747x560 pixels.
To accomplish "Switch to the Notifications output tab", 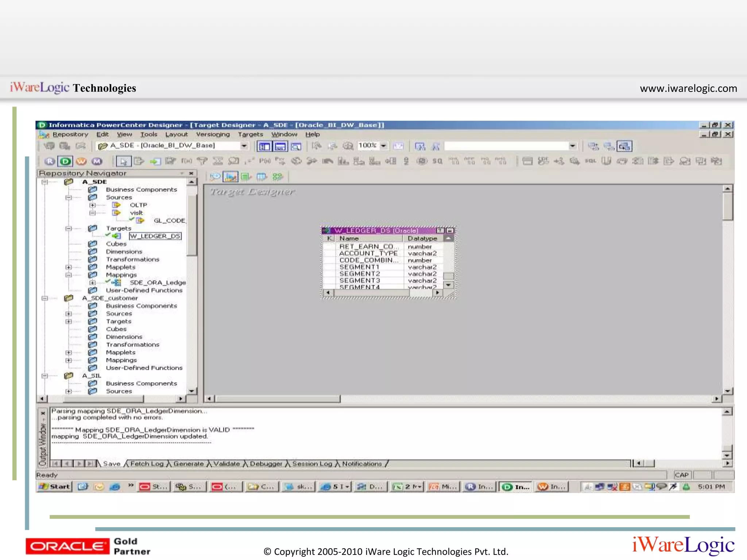I will pyautogui.click(x=362, y=464).
